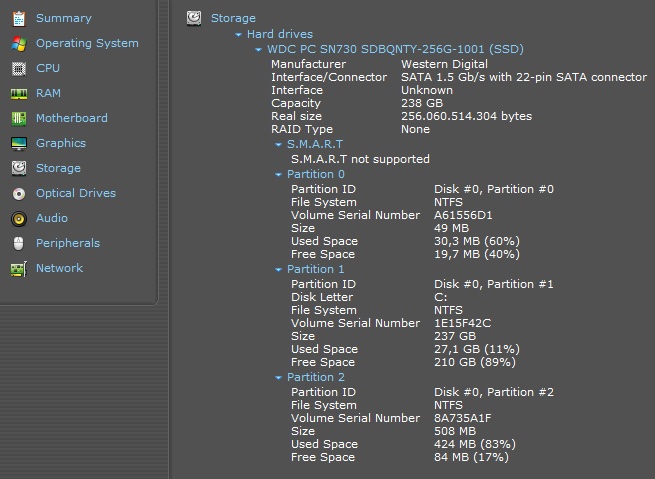Click the Summary clipboard icon
This screenshot has height=479, width=655.
coord(18,18)
